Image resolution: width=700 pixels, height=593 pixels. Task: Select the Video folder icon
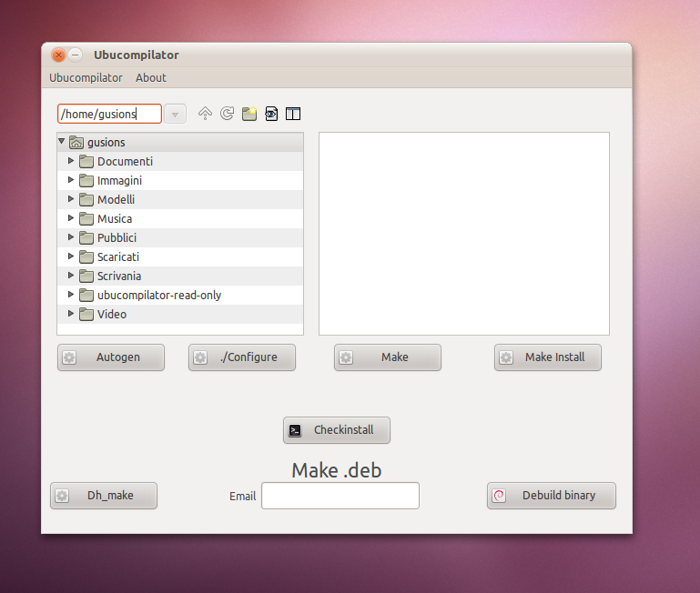(86, 315)
